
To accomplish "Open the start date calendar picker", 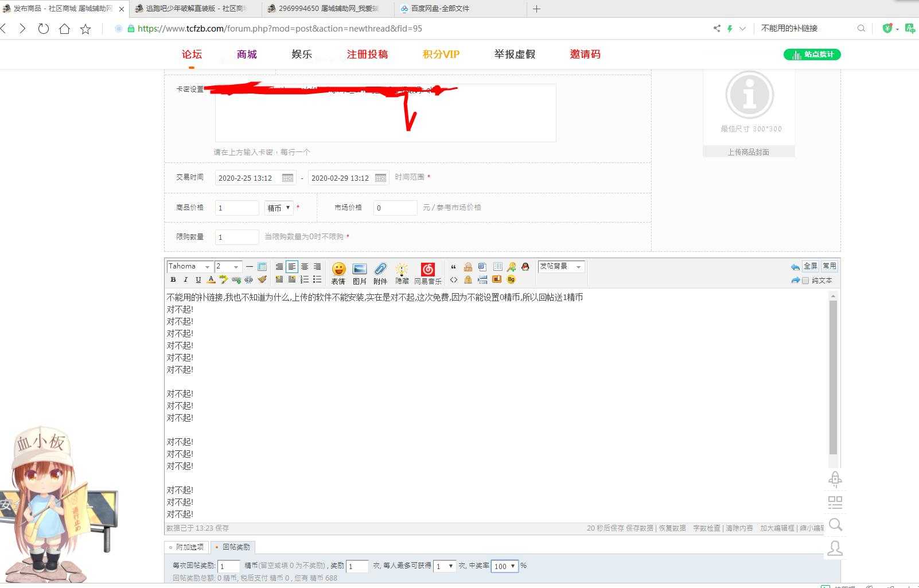I will 288,178.
